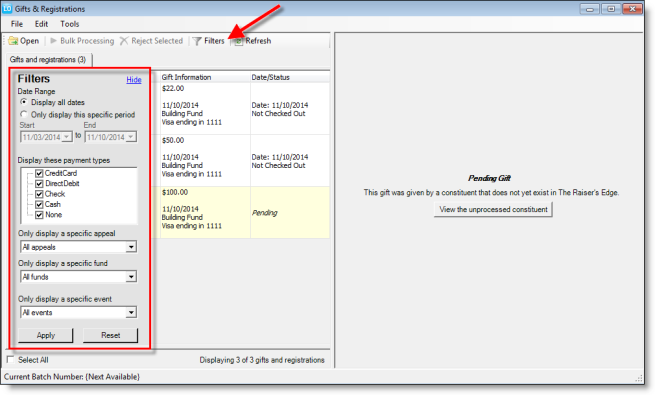This screenshot has height=395, width=655.
Task: Uncheck the None payment type
Action: tap(39, 215)
